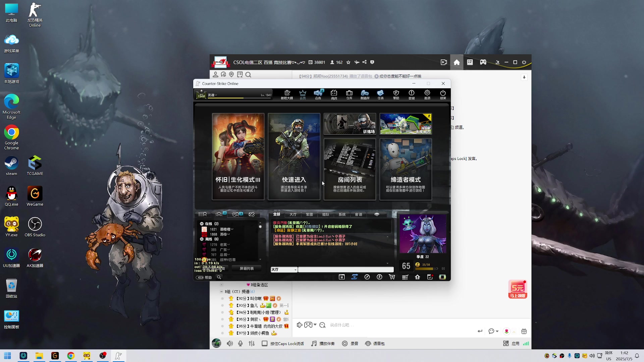Viewport: 644px width, 362px height.
Task: Favorite the channel with the star icon
Action: (x=348, y=62)
